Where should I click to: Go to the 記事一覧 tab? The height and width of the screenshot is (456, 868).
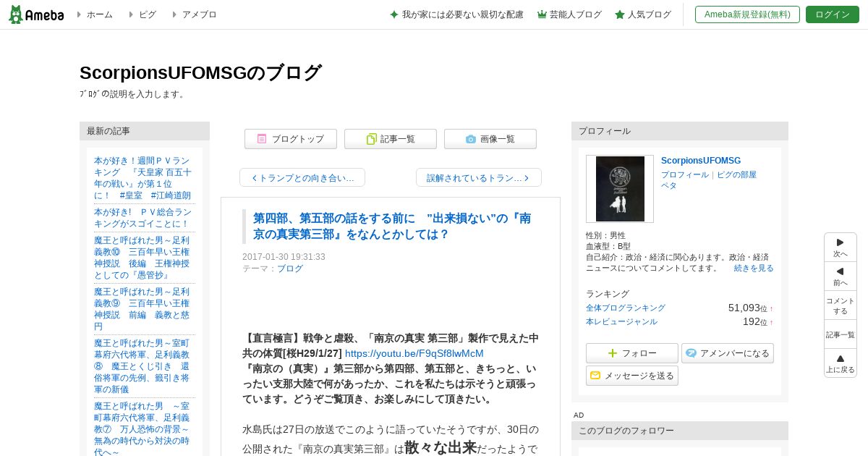[x=391, y=139]
